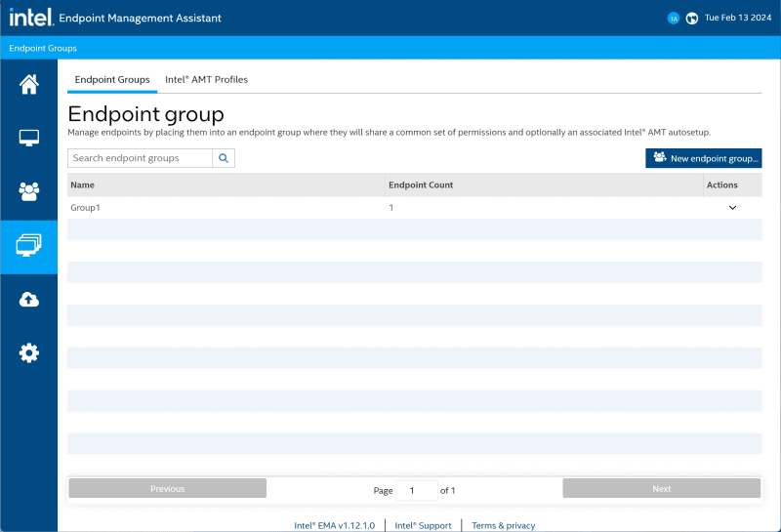Expand the Actions chevron for Group1
The width and height of the screenshot is (781, 532).
(732, 208)
